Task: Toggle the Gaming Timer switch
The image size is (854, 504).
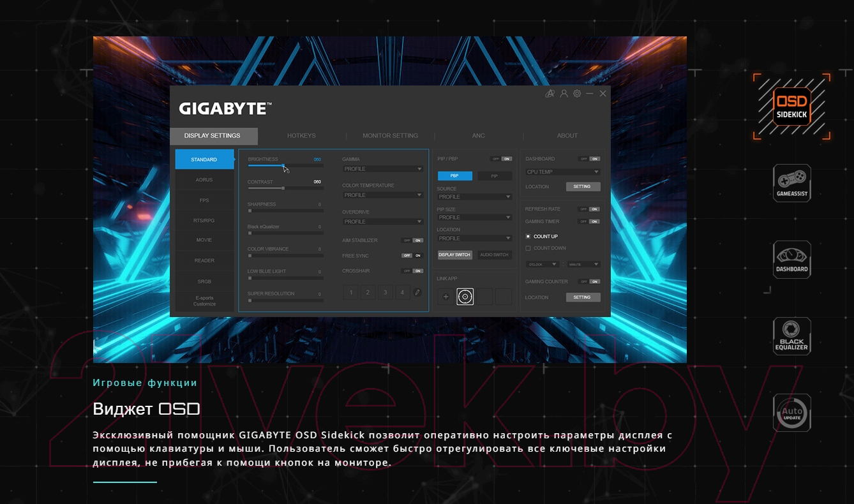Action: click(589, 221)
